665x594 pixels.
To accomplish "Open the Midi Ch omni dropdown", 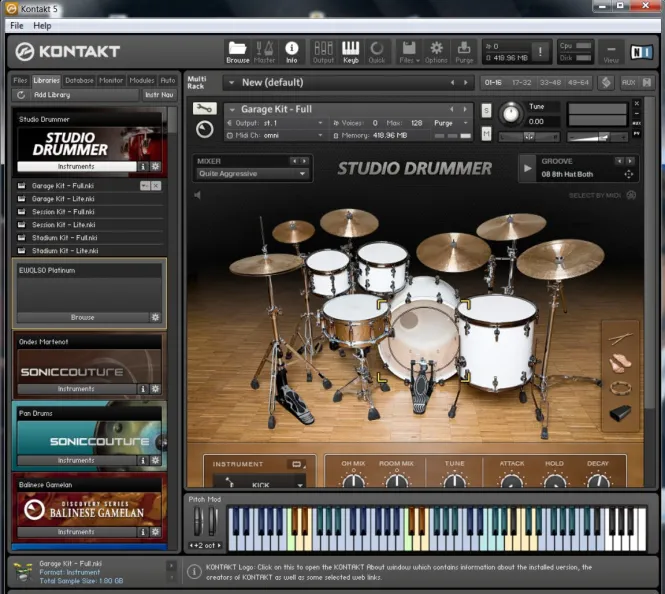I will coord(320,135).
